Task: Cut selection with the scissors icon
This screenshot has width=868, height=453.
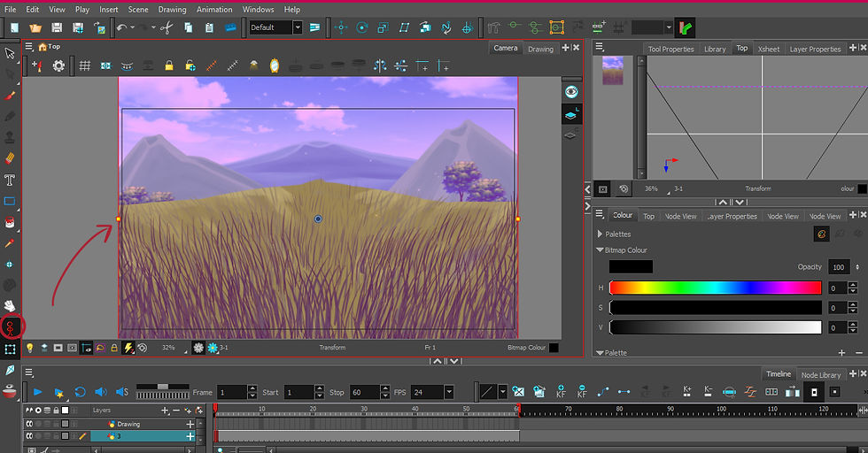Action: 167,27
